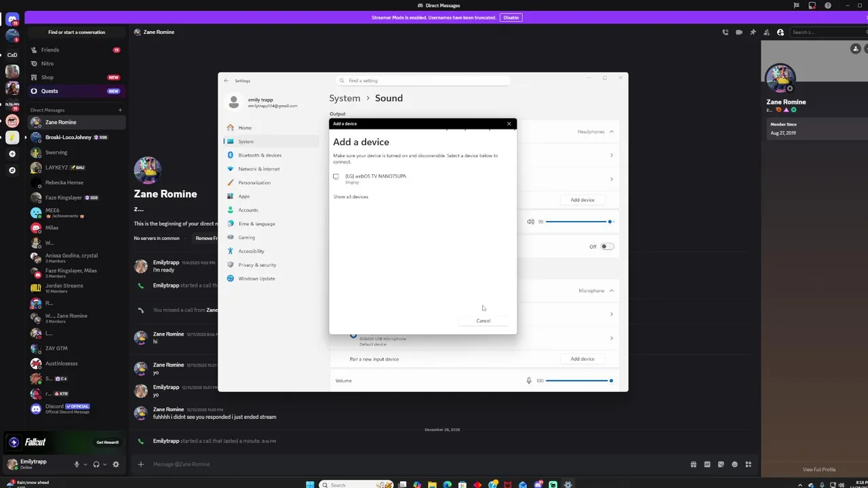Go to Network & internet settings
This screenshot has width=868, height=488.
[x=271, y=169]
